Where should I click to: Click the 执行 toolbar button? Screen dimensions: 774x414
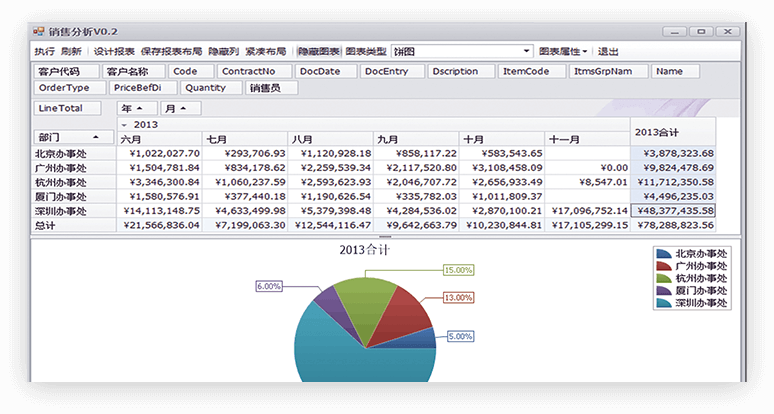click(x=44, y=51)
